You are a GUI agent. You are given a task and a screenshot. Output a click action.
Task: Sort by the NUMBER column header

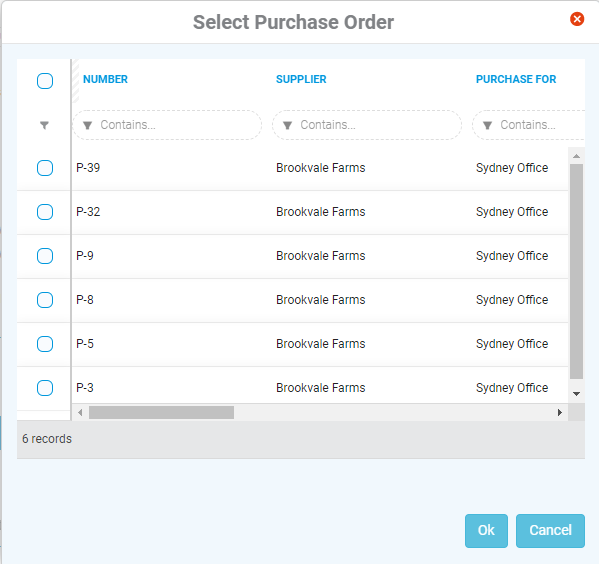(x=105, y=79)
